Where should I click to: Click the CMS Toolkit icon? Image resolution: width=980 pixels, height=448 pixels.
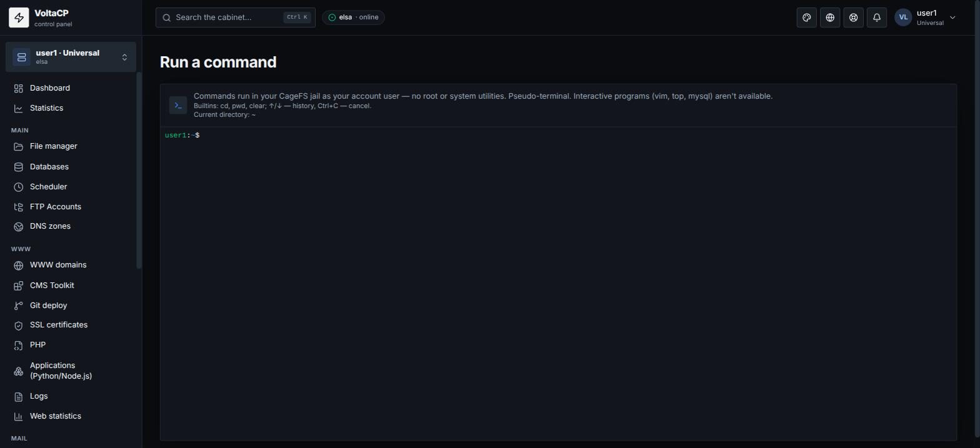tap(18, 286)
